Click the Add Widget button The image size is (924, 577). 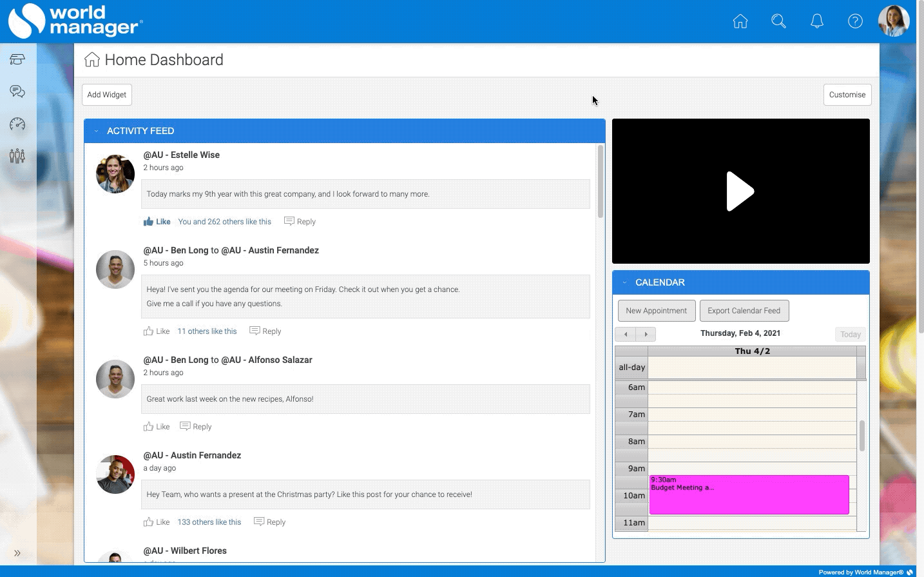[x=107, y=95]
